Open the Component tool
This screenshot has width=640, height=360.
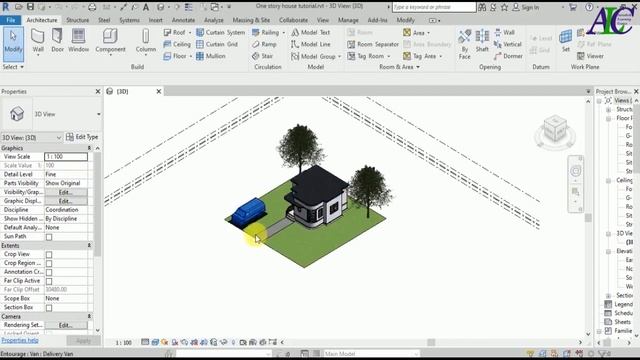point(110,42)
